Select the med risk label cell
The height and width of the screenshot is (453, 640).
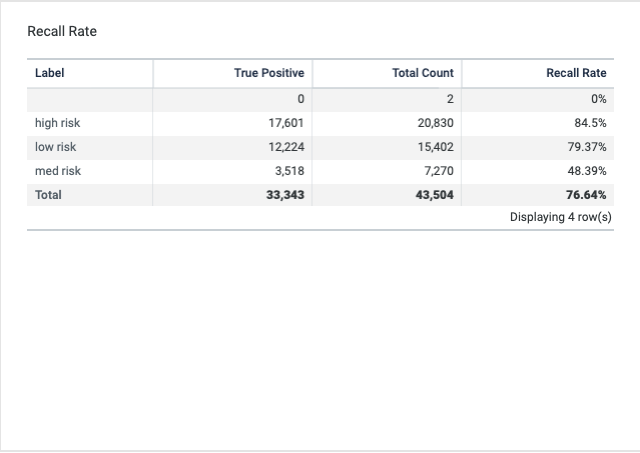pyautogui.click(x=58, y=171)
